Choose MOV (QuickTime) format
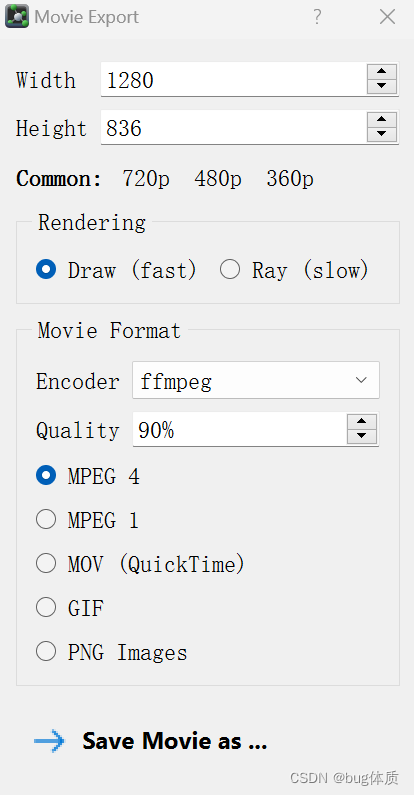This screenshot has width=414, height=795. (x=140, y=564)
